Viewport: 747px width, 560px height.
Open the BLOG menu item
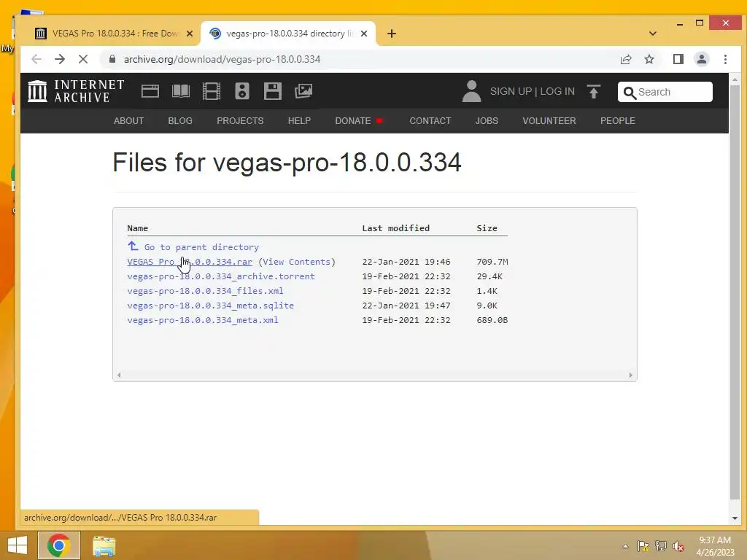180,121
